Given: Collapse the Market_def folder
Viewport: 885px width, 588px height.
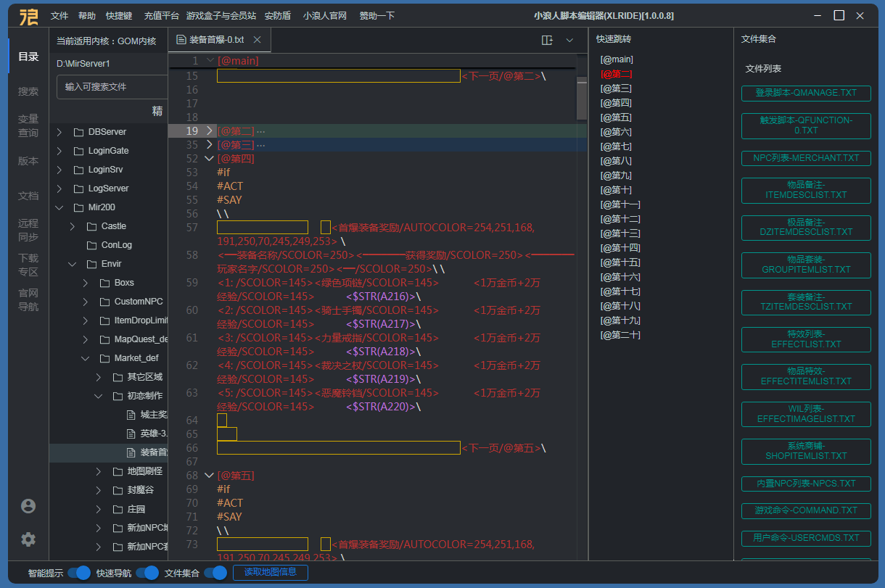Looking at the screenshot, I should pos(86,358).
